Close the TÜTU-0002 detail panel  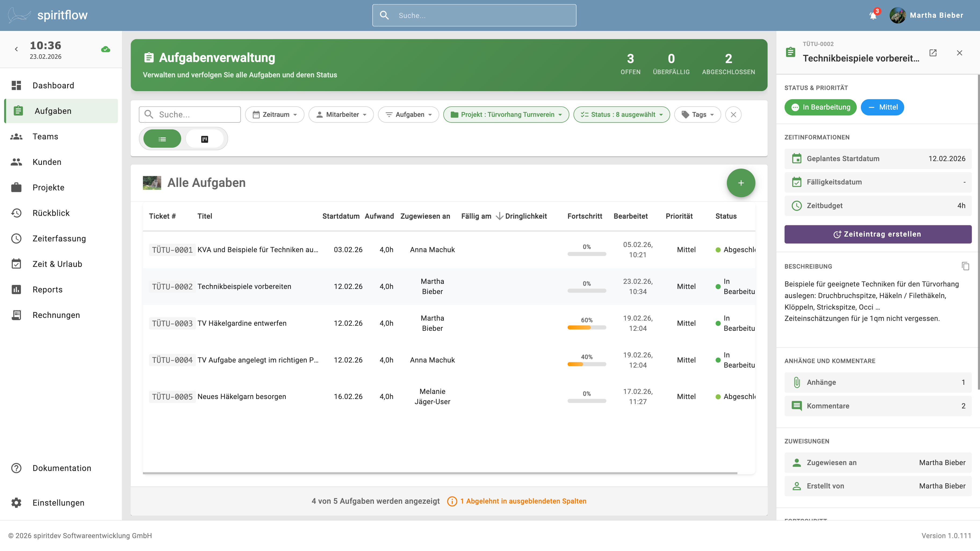(960, 53)
